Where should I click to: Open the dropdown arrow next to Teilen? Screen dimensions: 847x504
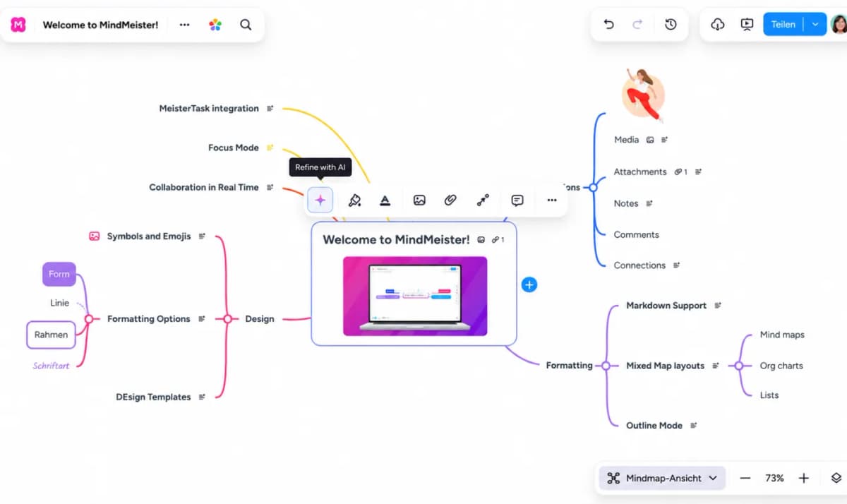click(x=815, y=24)
